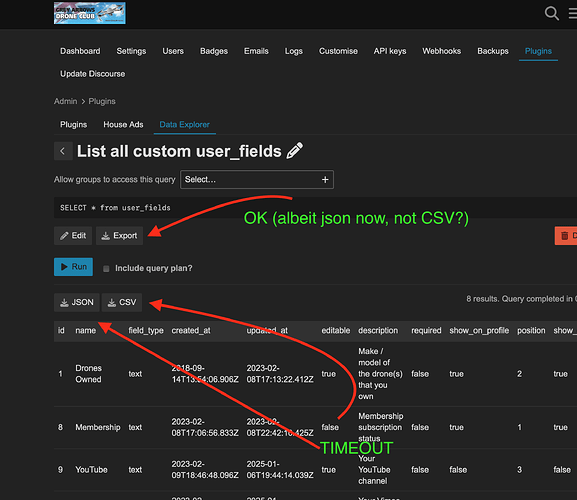Click the show_on_profile column header

tap(479, 330)
